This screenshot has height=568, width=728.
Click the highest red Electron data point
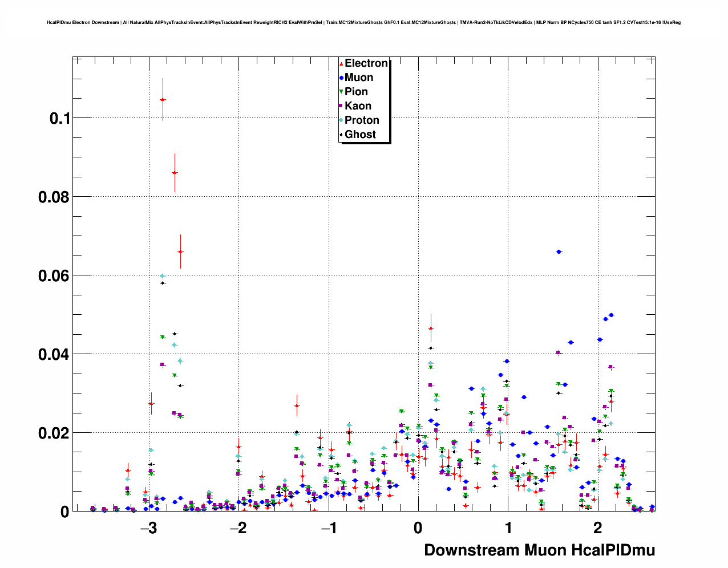163,100
